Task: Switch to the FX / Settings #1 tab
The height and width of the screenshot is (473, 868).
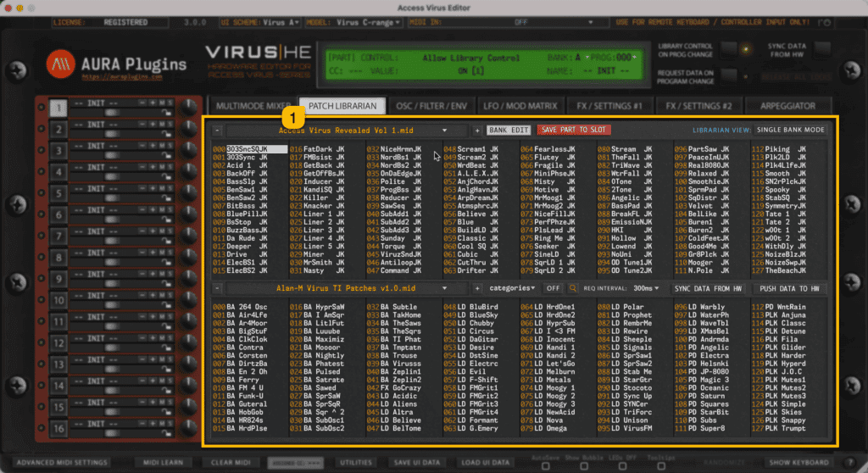Action: tap(609, 106)
